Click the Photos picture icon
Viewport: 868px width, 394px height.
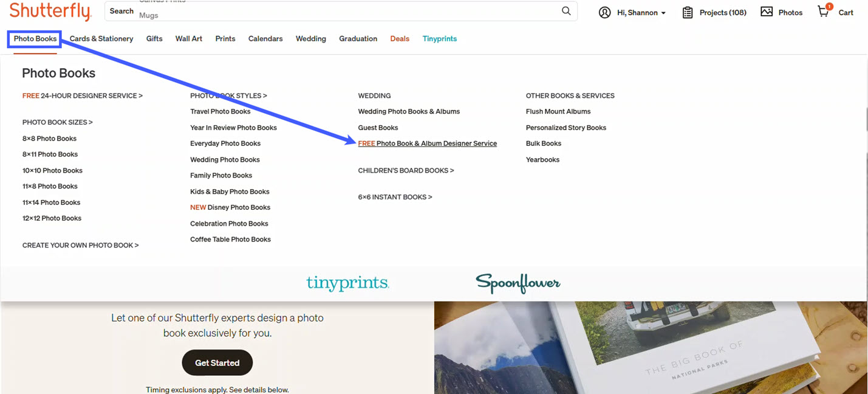tap(767, 12)
